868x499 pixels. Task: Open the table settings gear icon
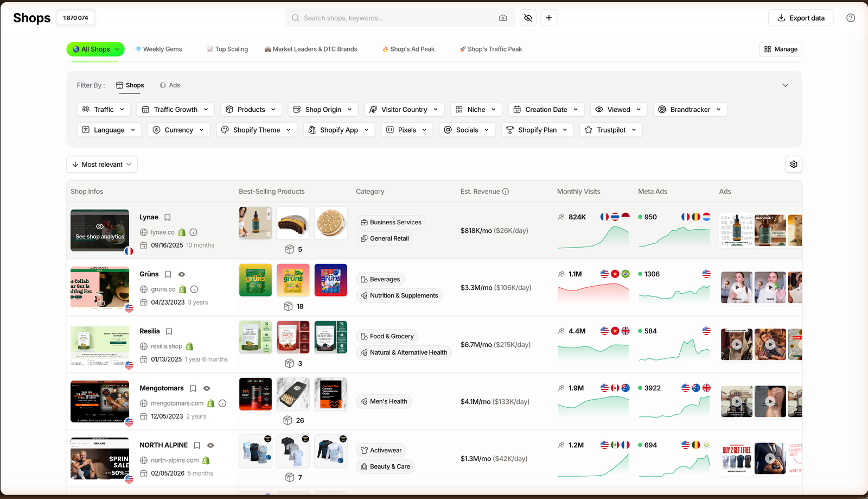tap(794, 165)
